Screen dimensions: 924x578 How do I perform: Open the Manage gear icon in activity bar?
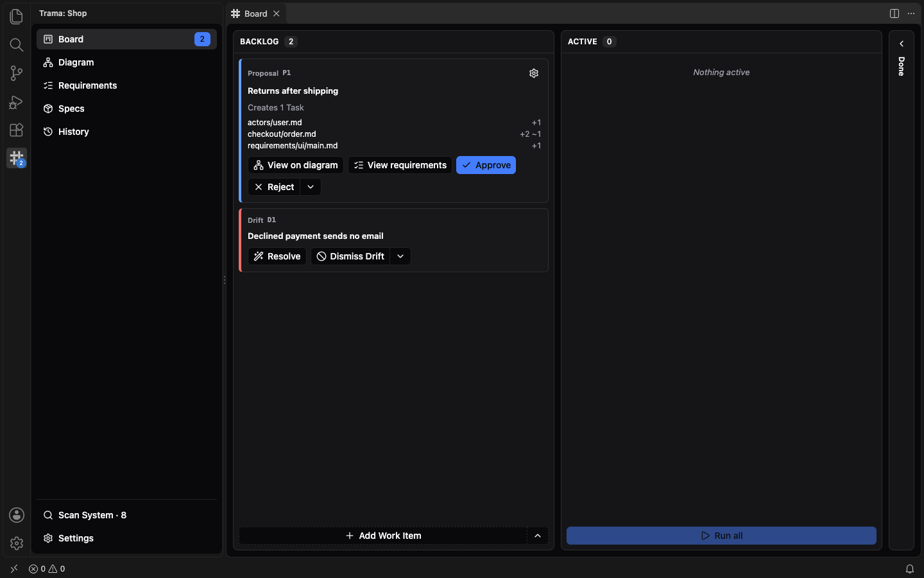(17, 543)
